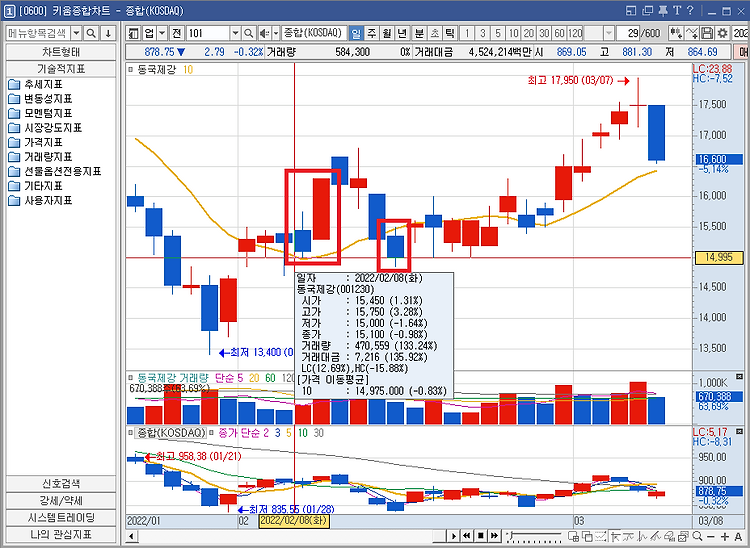Open the 강세/약세 tab

point(61,501)
